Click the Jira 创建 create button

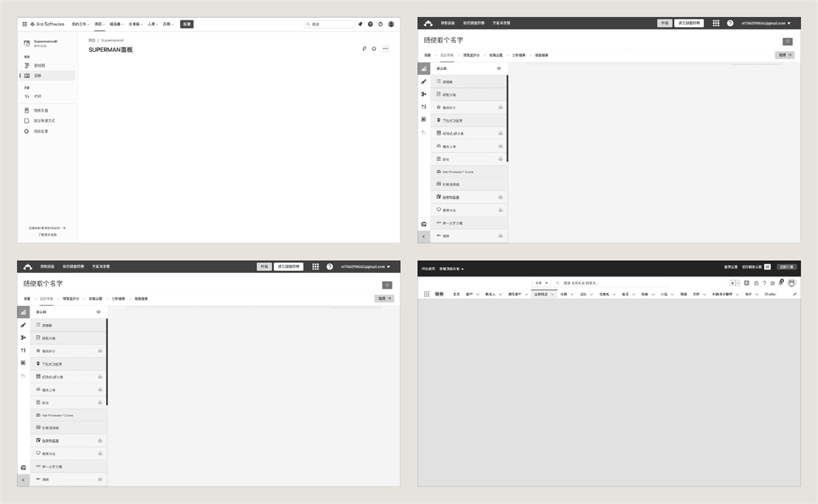coord(187,24)
